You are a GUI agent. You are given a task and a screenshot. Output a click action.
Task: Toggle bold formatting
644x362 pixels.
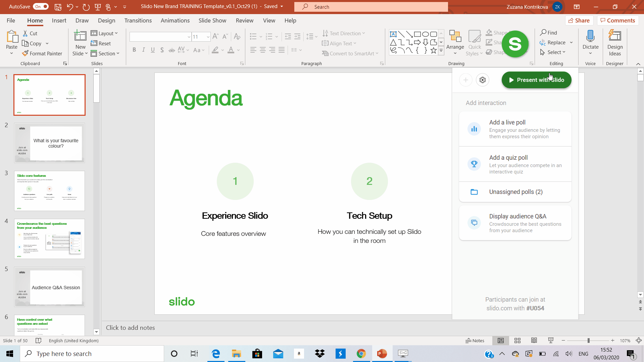(x=134, y=50)
